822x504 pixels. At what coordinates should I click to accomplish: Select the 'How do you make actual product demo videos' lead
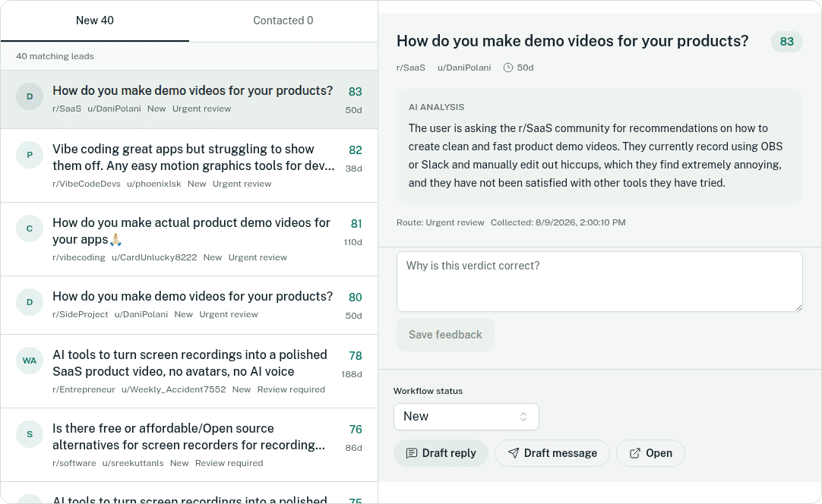(188, 239)
